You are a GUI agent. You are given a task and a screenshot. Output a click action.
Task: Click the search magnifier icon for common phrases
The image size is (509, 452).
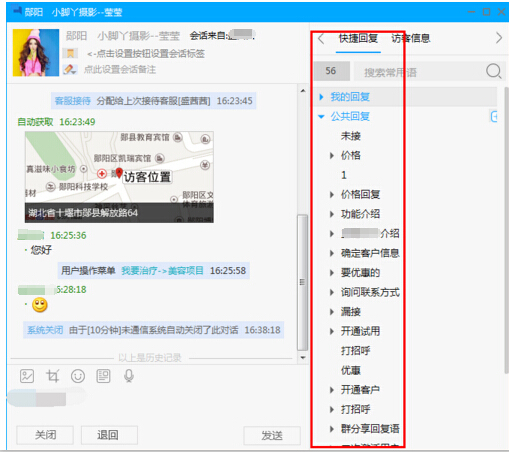point(494,71)
